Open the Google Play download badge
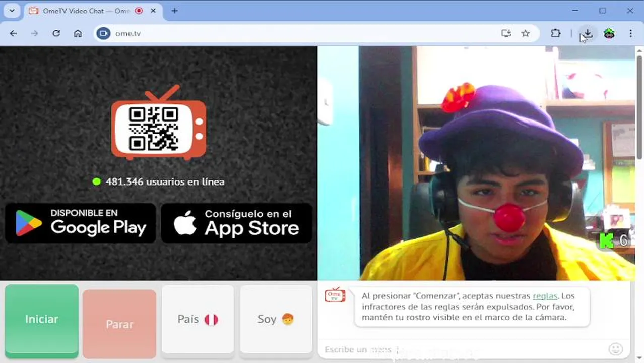 tap(81, 223)
